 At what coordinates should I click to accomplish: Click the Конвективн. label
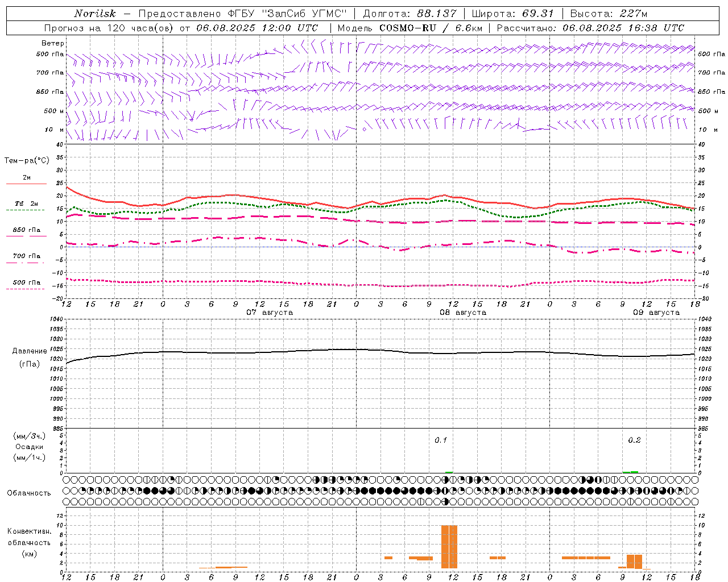pos(29,531)
